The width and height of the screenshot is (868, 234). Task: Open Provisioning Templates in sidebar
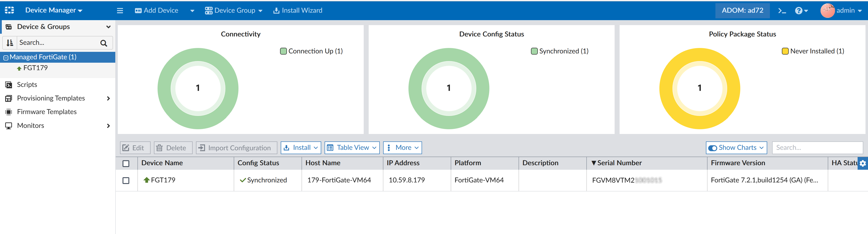point(51,98)
